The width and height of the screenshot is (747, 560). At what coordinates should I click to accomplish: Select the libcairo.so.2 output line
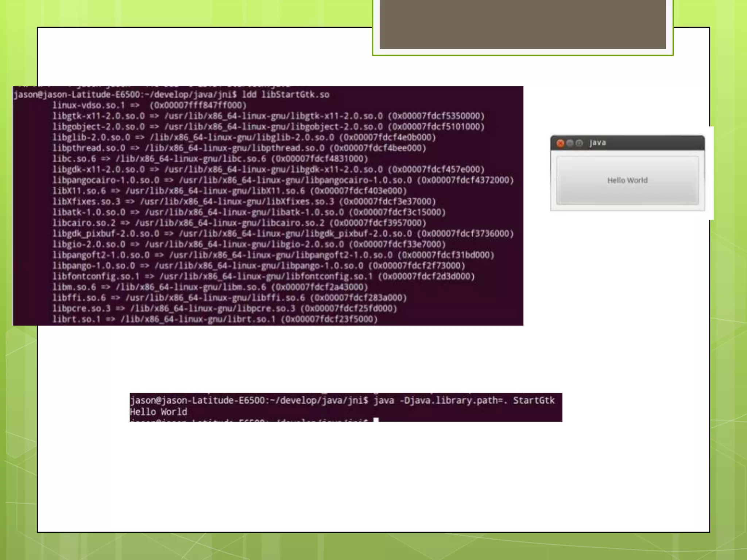tap(239, 223)
